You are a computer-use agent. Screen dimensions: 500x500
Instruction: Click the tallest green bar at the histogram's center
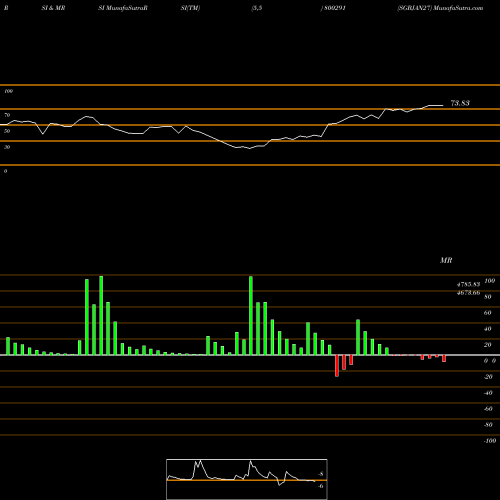[x=251, y=315]
